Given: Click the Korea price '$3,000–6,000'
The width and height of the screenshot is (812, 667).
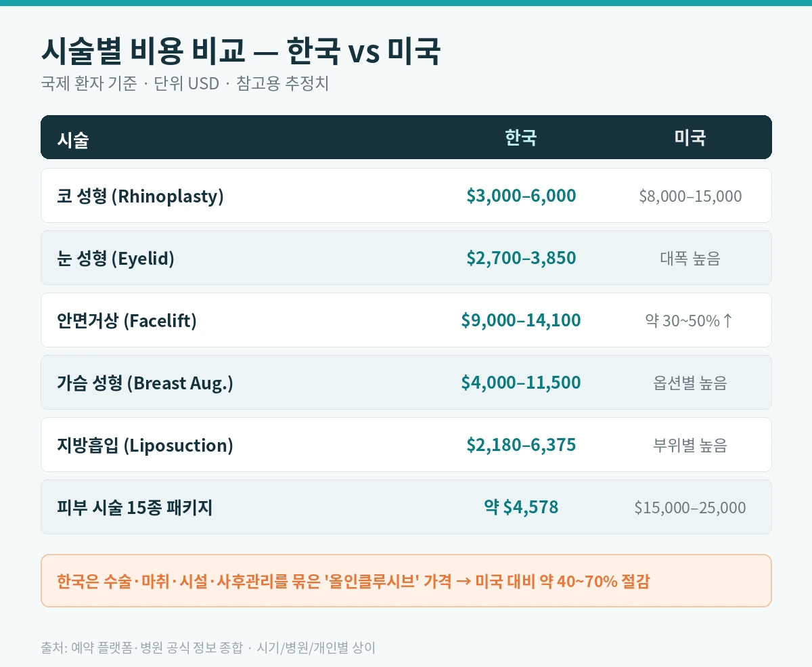Looking at the screenshot, I should pyautogui.click(x=521, y=196).
